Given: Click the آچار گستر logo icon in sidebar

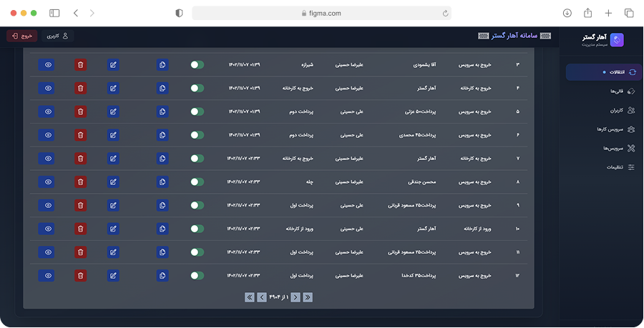Looking at the screenshot, I should tap(617, 40).
